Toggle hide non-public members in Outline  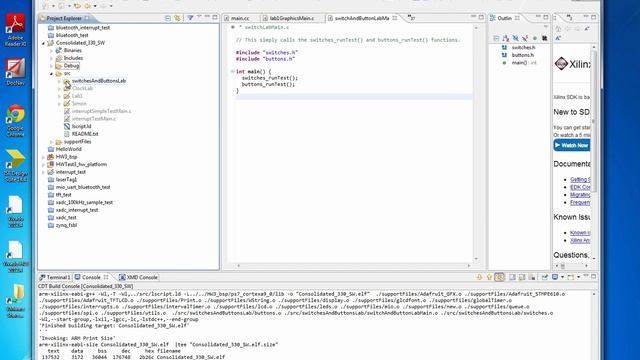point(535,38)
